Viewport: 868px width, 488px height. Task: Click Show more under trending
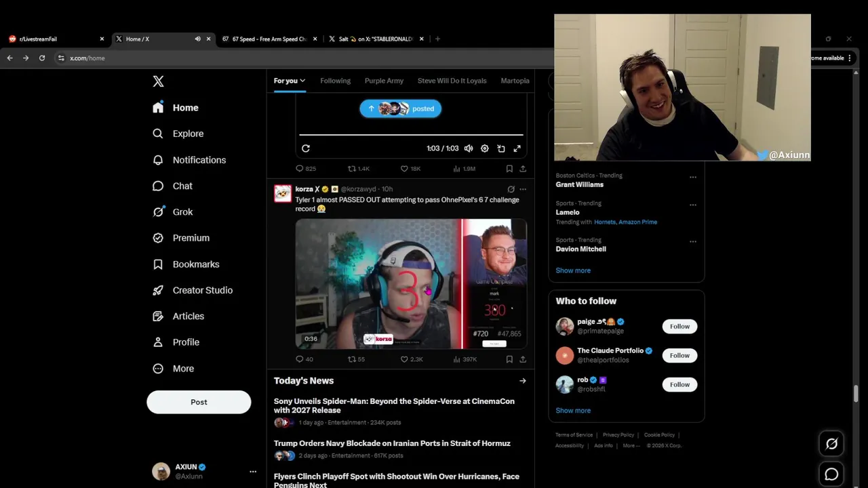tap(573, 270)
